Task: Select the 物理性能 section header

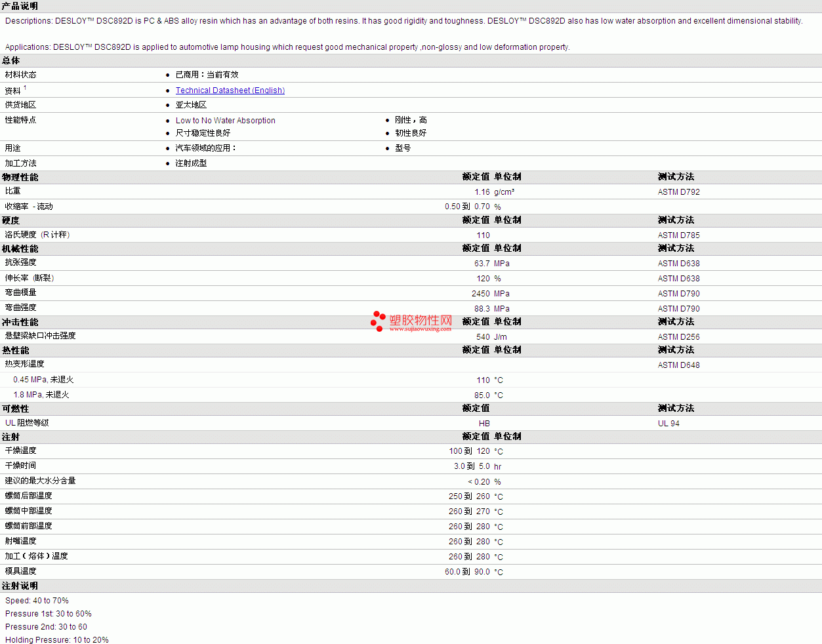Action: pos(20,177)
